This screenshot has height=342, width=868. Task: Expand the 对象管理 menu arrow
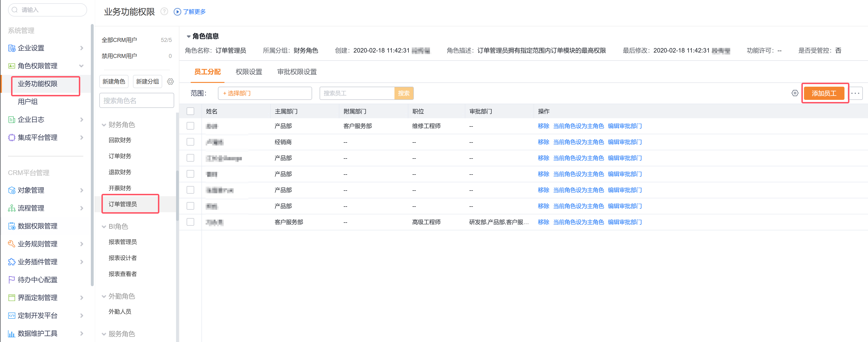pos(81,190)
